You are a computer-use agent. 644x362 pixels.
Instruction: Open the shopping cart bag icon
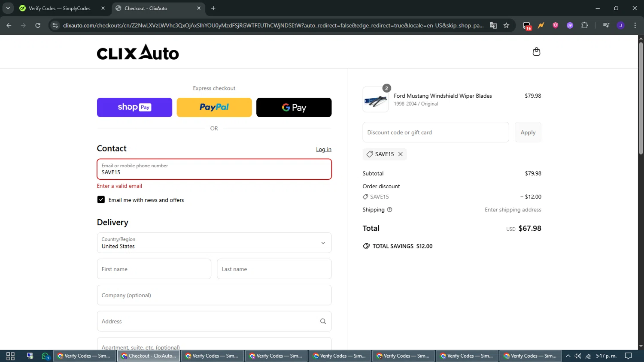(536, 52)
